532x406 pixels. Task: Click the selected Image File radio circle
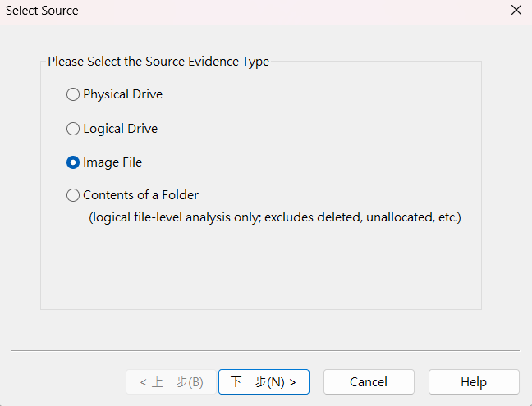coord(73,162)
